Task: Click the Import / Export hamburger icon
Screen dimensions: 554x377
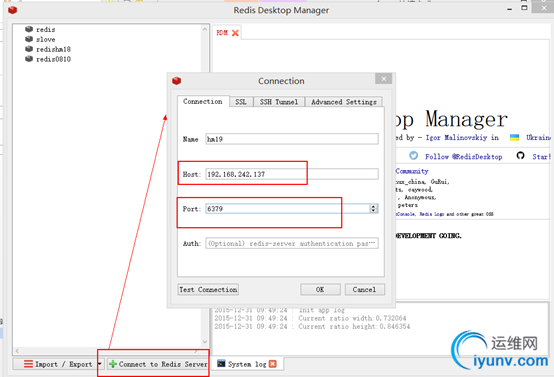Action: point(28,364)
